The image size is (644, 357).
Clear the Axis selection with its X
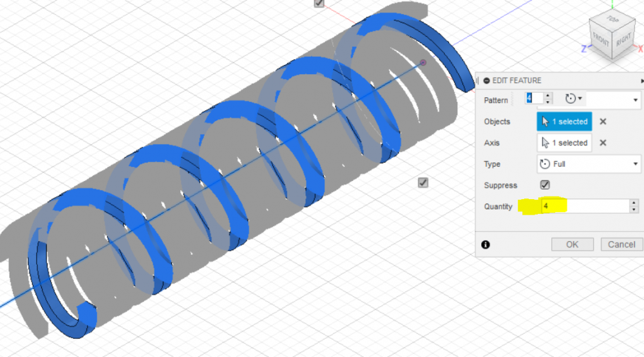pyautogui.click(x=603, y=143)
